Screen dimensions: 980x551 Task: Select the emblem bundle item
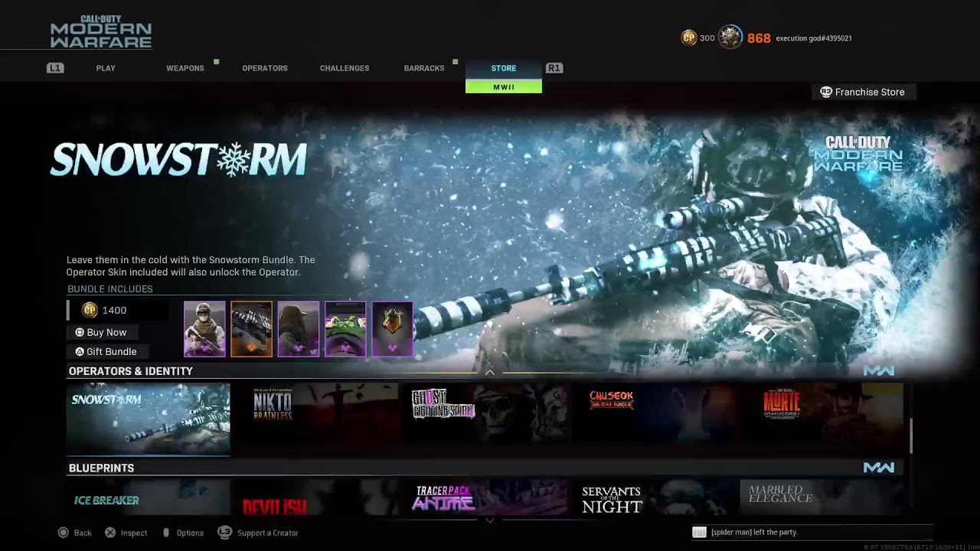(x=392, y=329)
